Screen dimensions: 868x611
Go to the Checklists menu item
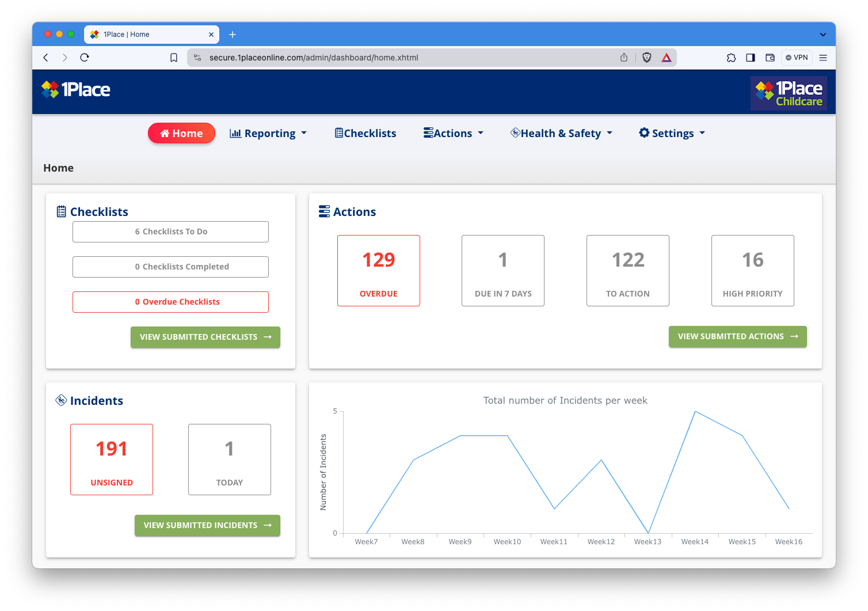point(366,134)
